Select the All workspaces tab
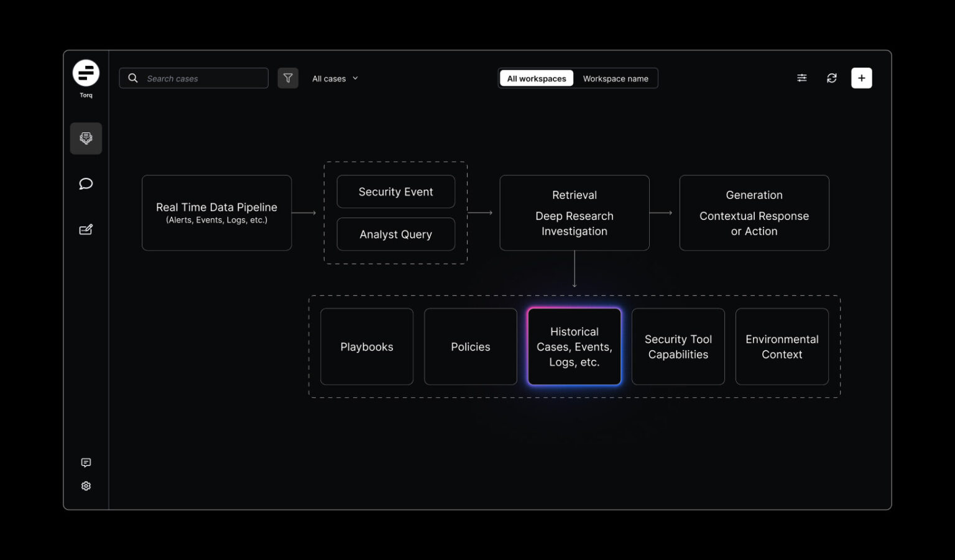The image size is (955, 560). click(537, 79)
